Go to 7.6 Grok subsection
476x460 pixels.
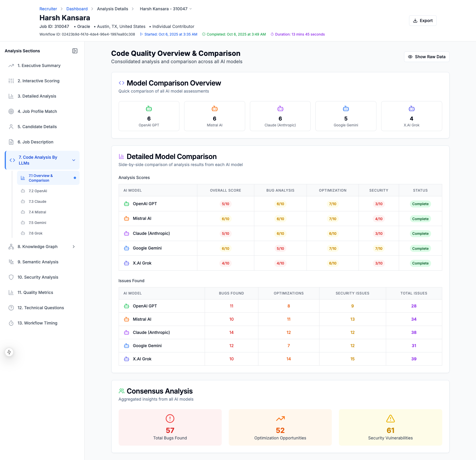pyautogui.click(x=36, y=233)
